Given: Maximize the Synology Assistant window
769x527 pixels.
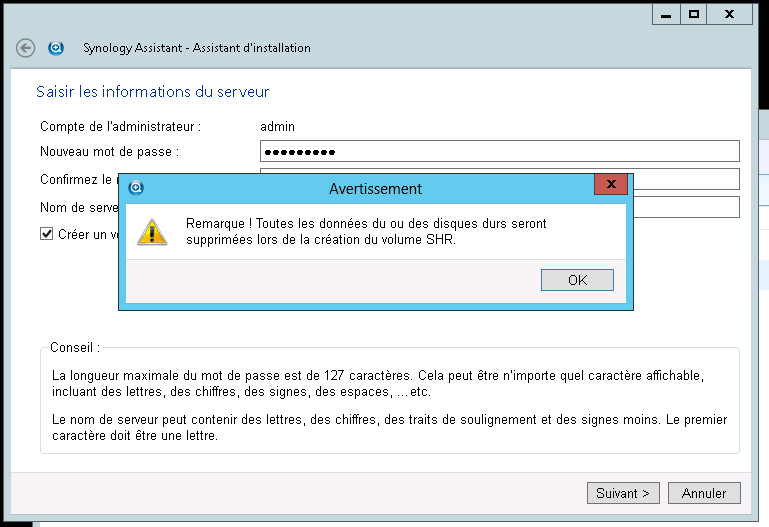Looking at the screenshot, I should click(693, 15).
